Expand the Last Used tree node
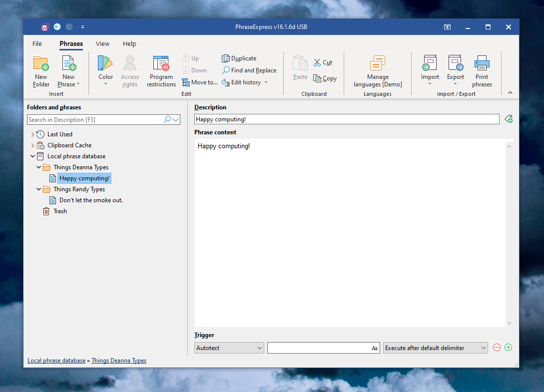The height and width of the screenshot is (392, 544). click(32, 134)
